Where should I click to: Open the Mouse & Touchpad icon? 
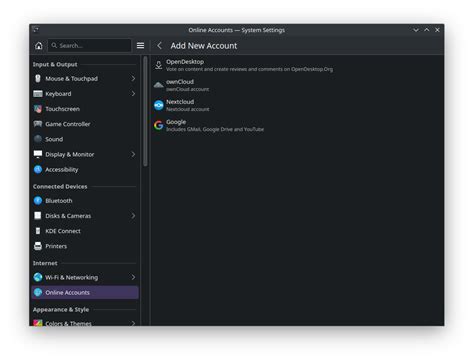tap(38, 78)
